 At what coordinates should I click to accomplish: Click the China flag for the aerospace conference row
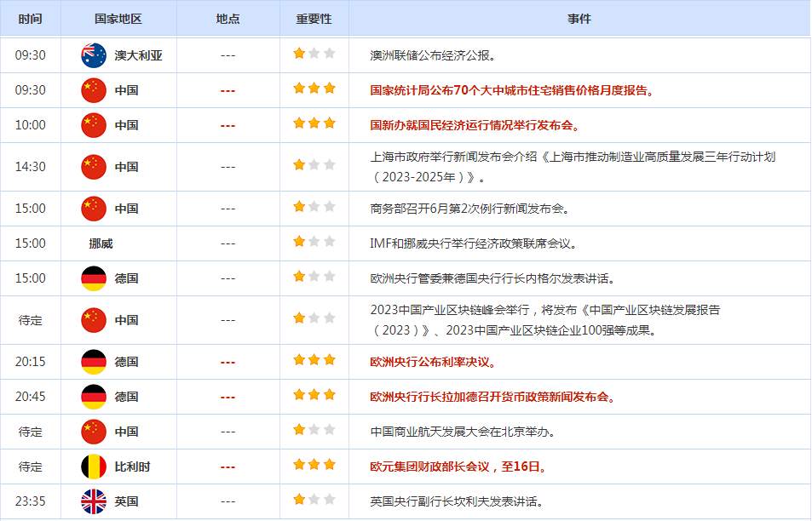coord(93,431)
